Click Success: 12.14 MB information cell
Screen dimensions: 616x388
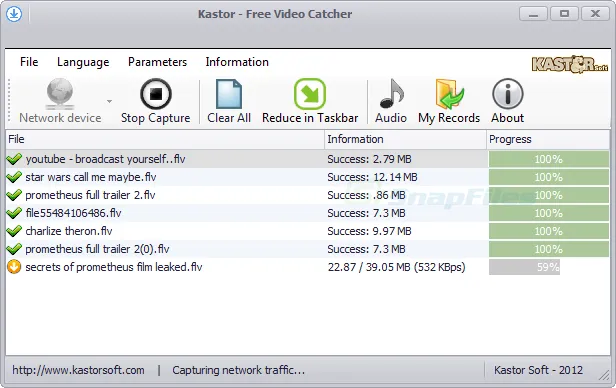pyautogui.click(x=372, y=177)
